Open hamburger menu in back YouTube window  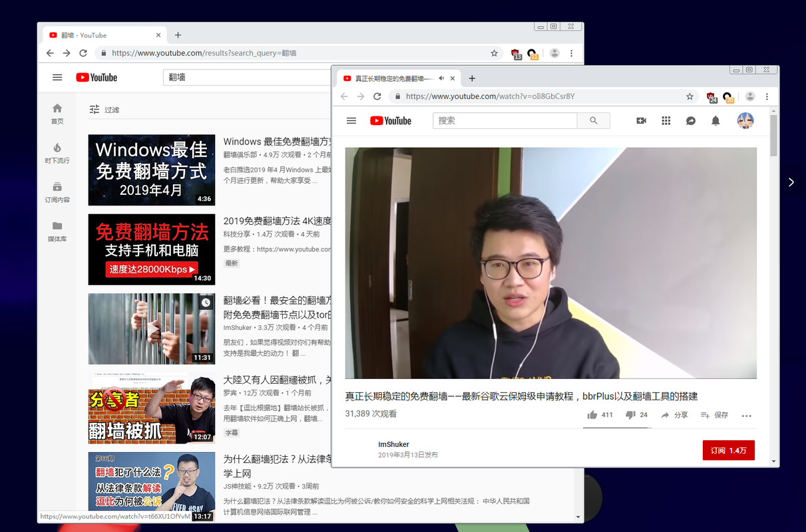57,77
